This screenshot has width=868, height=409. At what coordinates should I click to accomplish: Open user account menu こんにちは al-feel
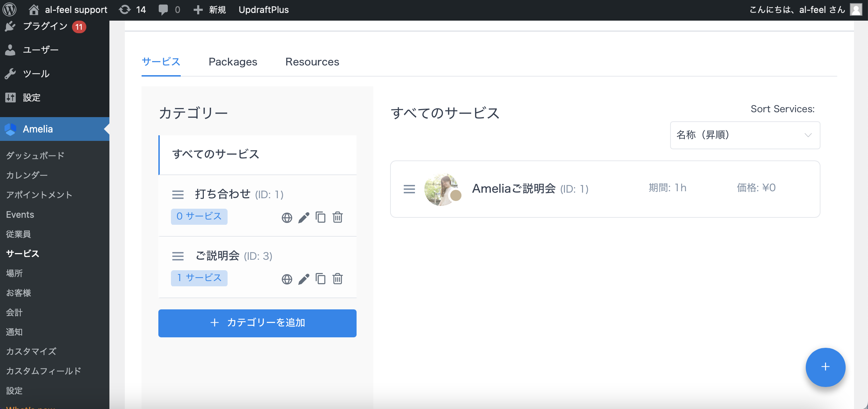point(804,9)
